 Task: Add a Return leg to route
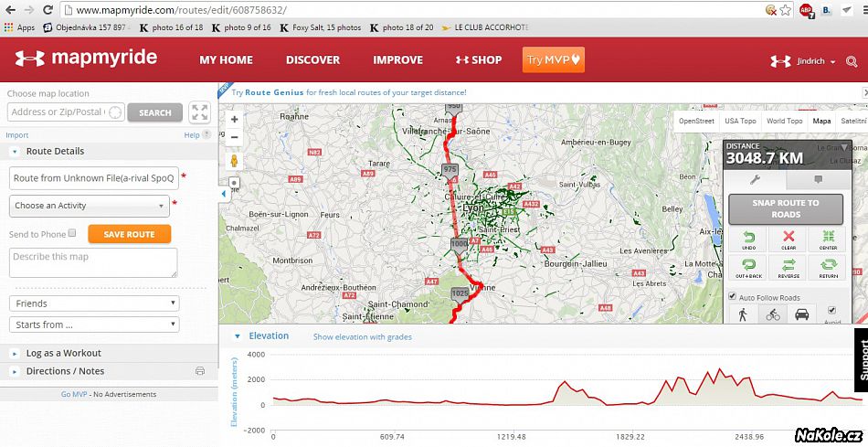point(828,267)
